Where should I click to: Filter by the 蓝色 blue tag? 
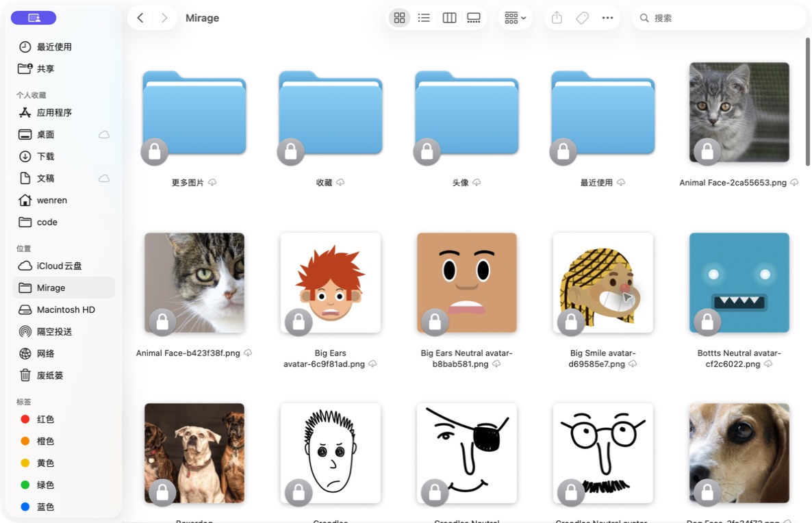tap(63, 507)
